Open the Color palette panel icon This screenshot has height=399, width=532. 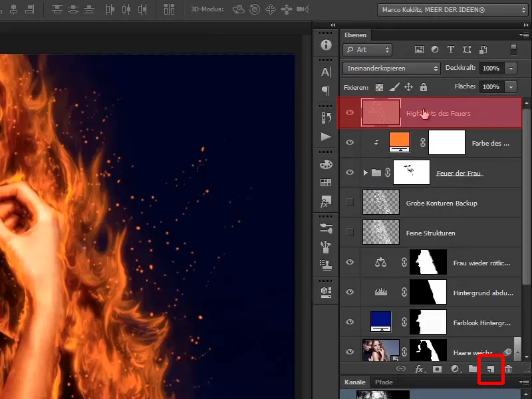(x=326, y=164)
